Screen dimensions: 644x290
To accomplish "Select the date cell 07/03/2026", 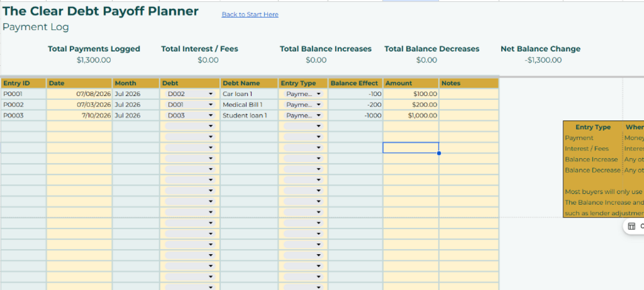I will pos(79,104).
